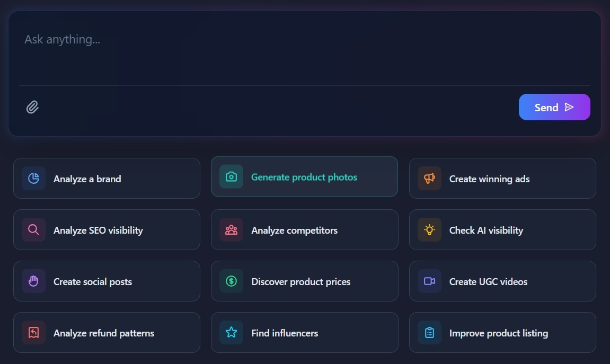Click the video camera UGC icon
Screen dimensions: 610x364
[429, 281]
